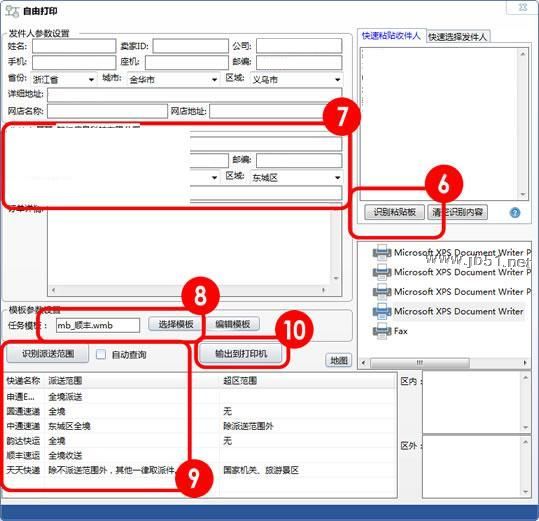Viewport: 539px width, 521px height.
Task: Focus the sender 姓名 input field
Action: click(74, 46)
